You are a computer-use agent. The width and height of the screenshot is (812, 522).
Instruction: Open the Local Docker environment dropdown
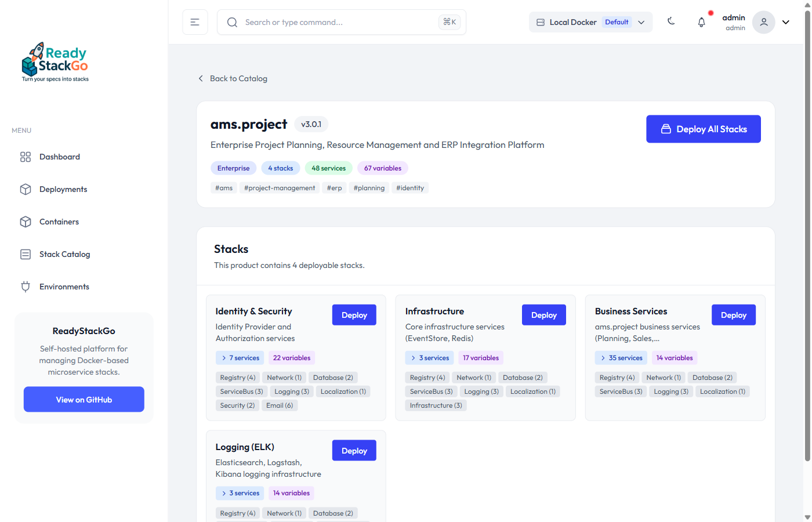(590, 22)
